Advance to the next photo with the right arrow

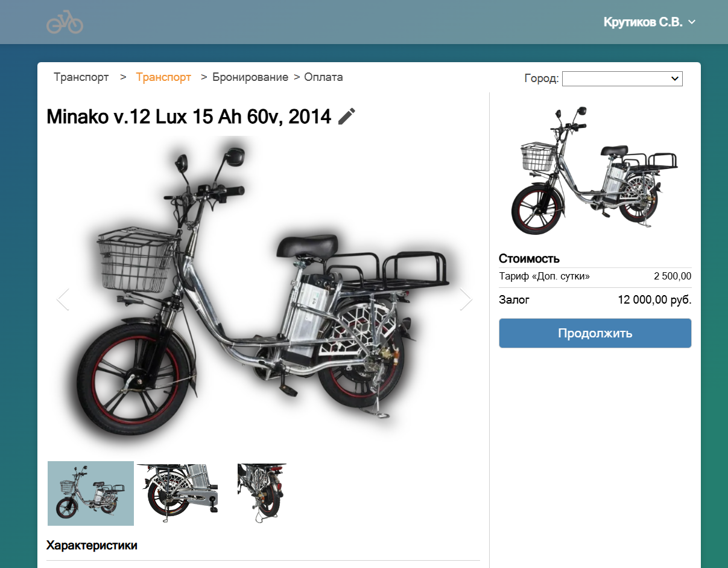[x=466, y=299]
